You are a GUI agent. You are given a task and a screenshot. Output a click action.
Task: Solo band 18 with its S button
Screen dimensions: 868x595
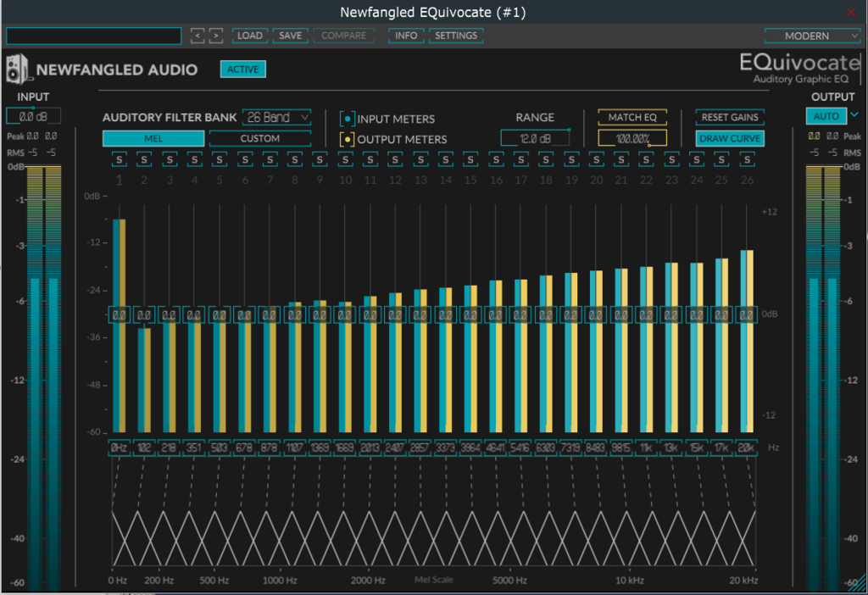tap(546, 160)
